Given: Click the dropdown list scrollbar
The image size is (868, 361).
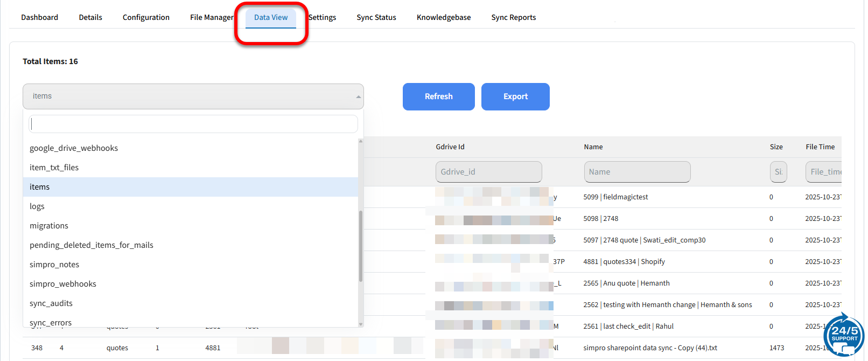Looking at the screenshot, I should point(361,245).
